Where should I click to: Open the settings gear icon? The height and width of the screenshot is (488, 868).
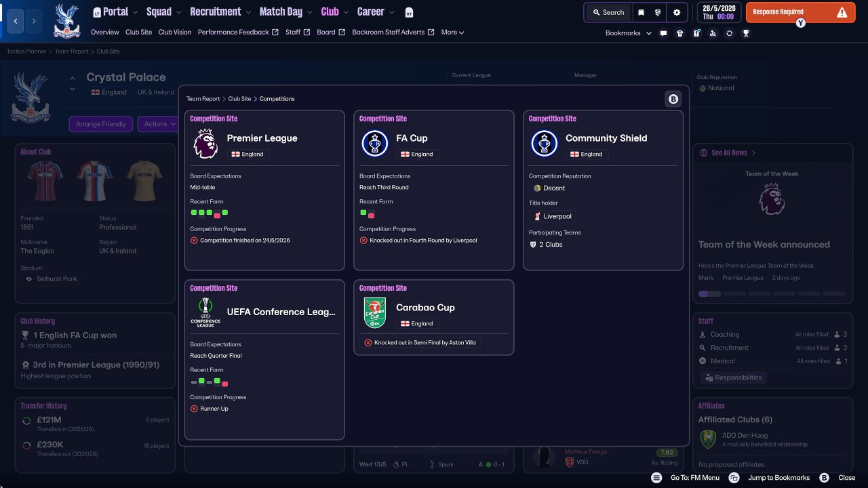(677, 12)
